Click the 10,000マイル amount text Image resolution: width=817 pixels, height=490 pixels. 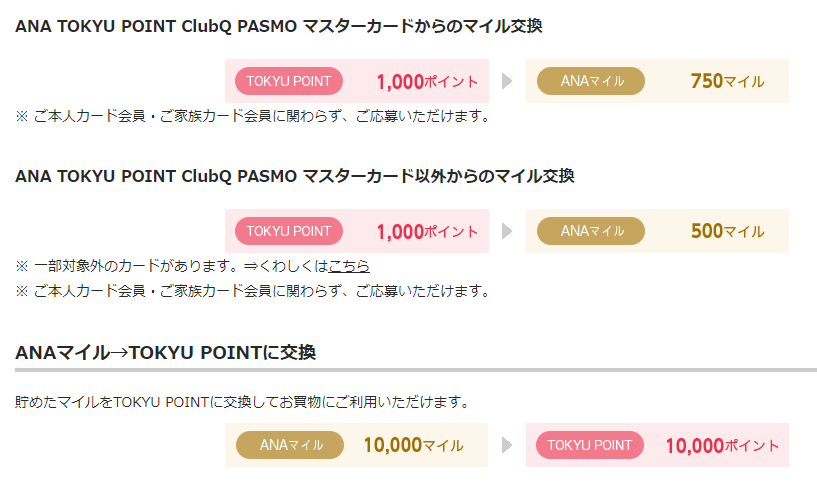tap(413, 445)
